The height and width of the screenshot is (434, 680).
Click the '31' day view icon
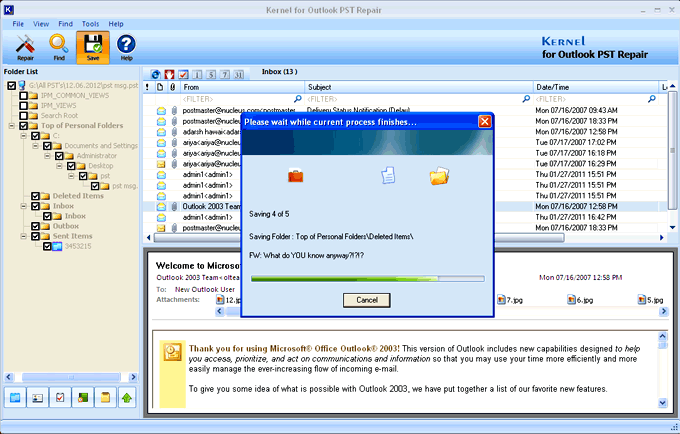point(239,75)
